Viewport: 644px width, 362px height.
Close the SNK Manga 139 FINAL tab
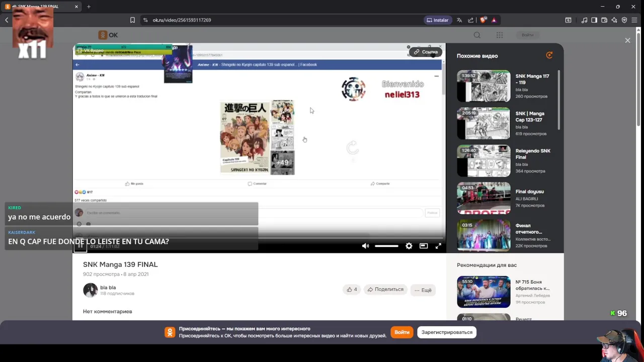(76, 7)
